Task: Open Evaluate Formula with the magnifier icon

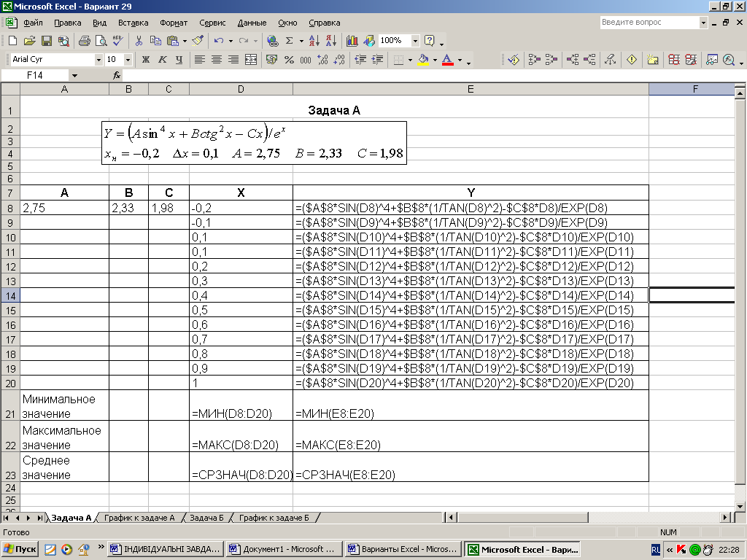Action: click(729, 60)
